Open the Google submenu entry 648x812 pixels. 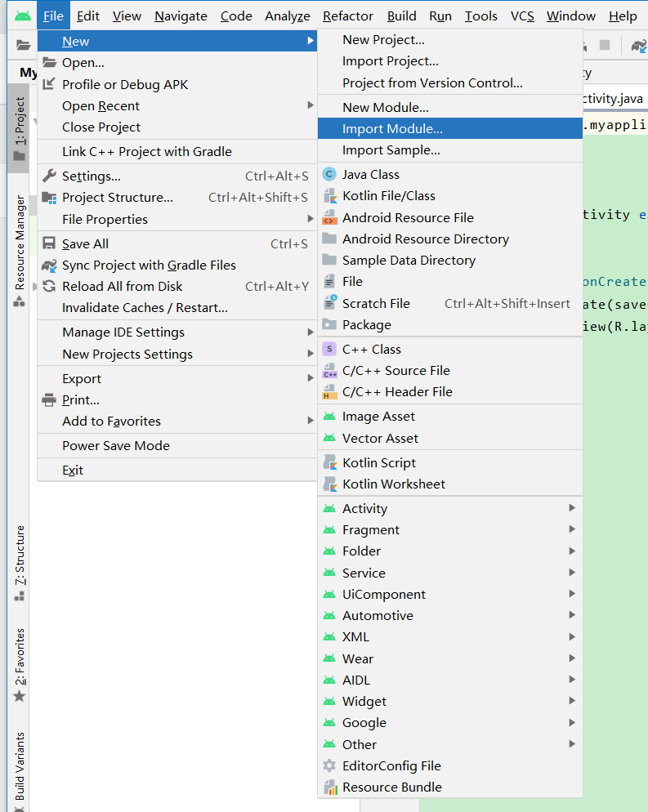(x=450, y=722)
